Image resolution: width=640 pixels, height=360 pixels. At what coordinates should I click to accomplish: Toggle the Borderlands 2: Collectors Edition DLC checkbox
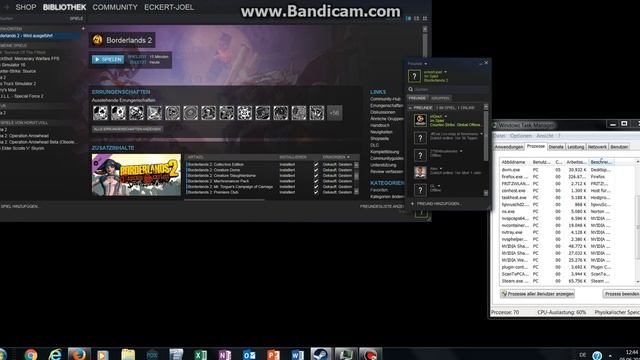[316, 164]
